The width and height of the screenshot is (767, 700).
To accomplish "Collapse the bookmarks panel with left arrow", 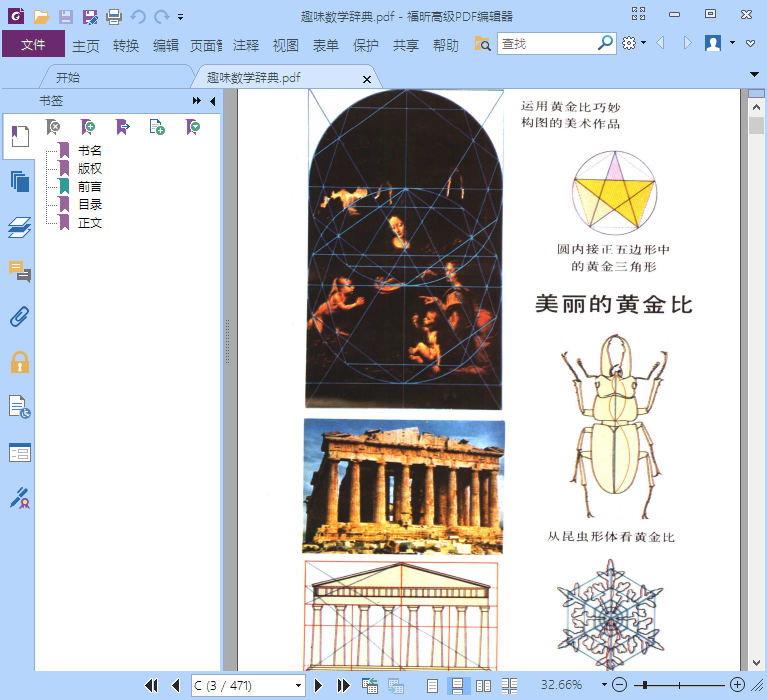I will tap(212, 101).
